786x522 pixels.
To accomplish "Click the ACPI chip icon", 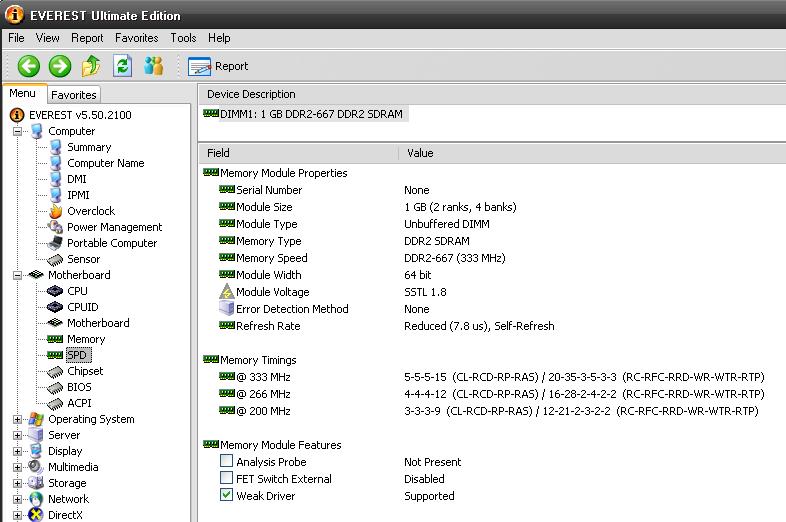I will click(55, 404).
